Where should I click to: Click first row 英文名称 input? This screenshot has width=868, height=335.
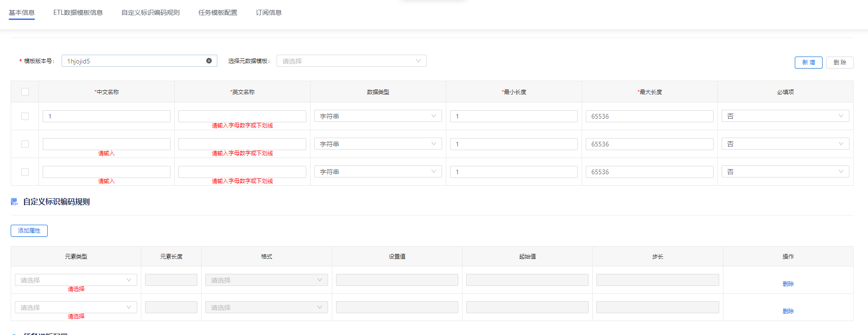(242, 116)
